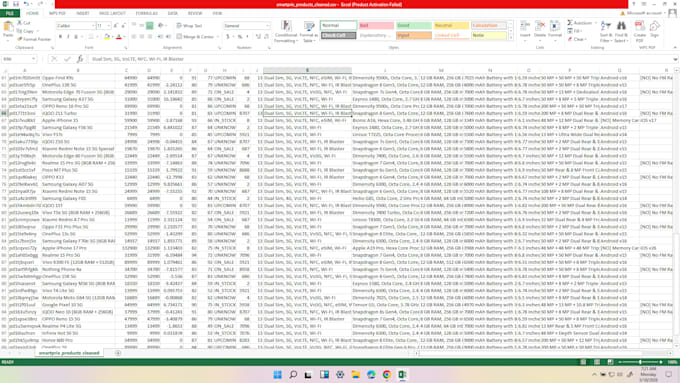Expand the formula bar

(675, 59)
